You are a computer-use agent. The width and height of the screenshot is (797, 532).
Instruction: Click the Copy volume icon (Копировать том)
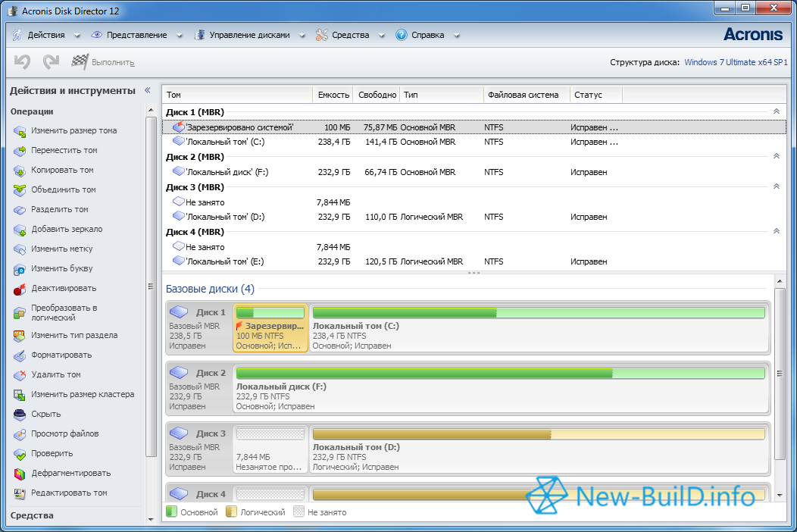20,171
